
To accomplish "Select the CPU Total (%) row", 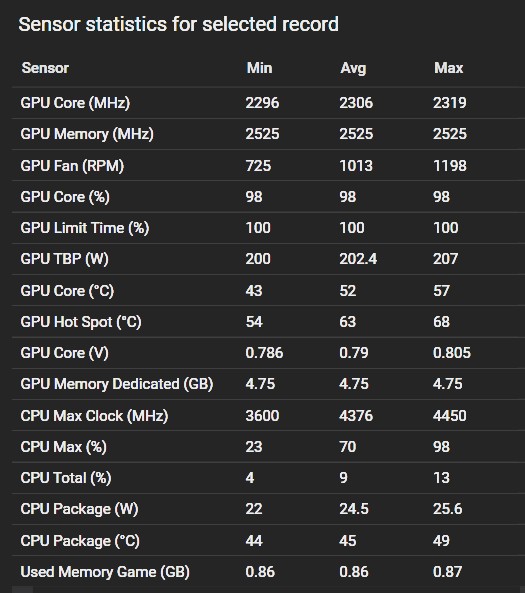I will point(269,478).
